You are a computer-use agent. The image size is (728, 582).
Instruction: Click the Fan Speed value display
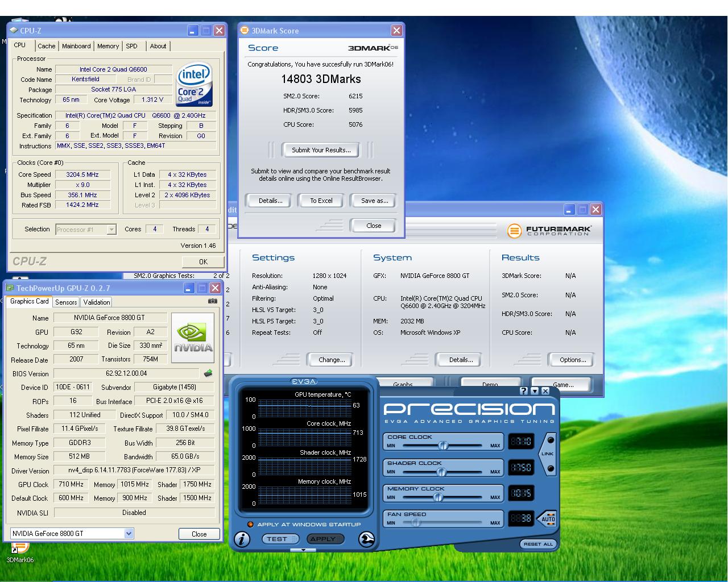pos(521,518)
